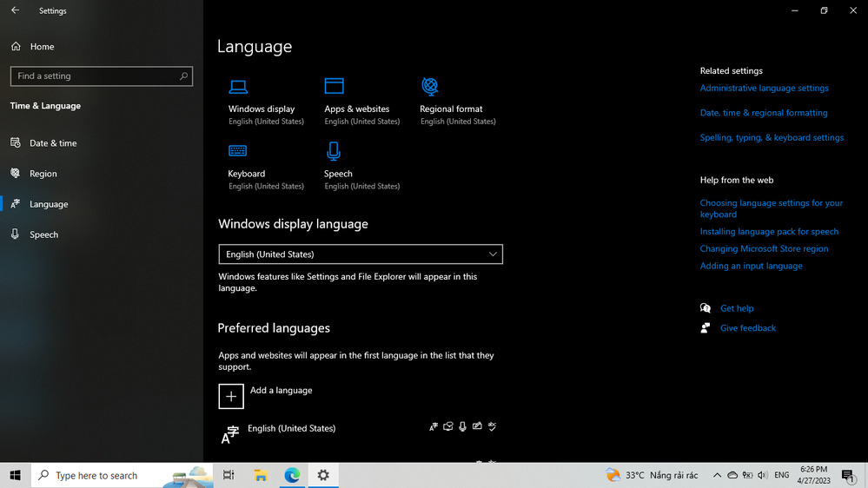Click the text-to-speech feature icon for English
The width and height of the screenshot is (868, 488).
click(447, 426)
